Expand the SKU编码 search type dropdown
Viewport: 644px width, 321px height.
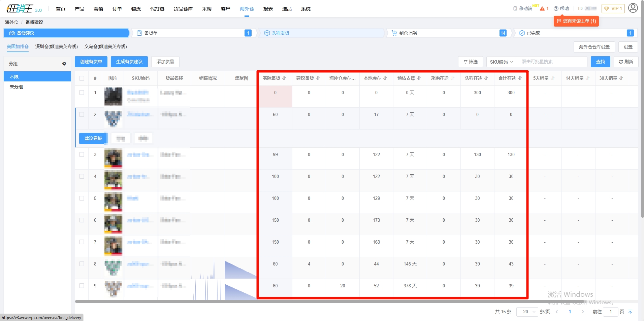(501, 62)
